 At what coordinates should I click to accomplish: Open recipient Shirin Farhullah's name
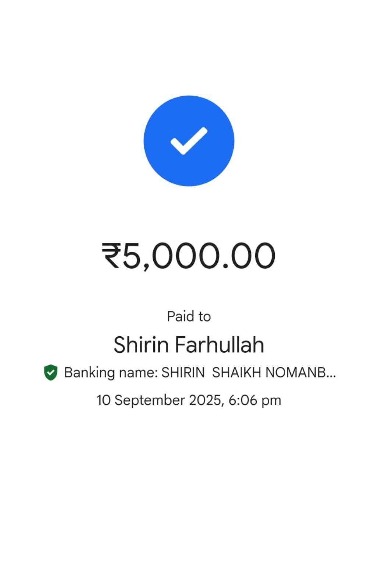coord(189,345)
